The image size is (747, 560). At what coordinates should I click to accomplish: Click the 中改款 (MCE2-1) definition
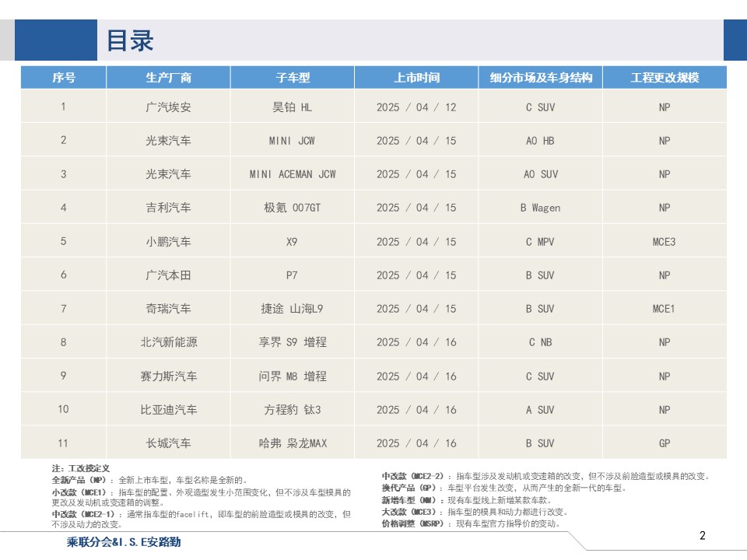click(x=201, y=519)
